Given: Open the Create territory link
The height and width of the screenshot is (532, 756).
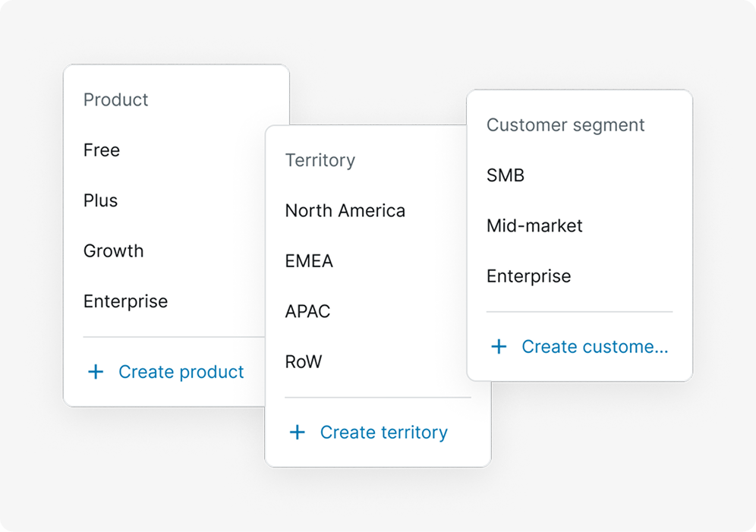Looking at the screenshot, I should tap(384, 433).
